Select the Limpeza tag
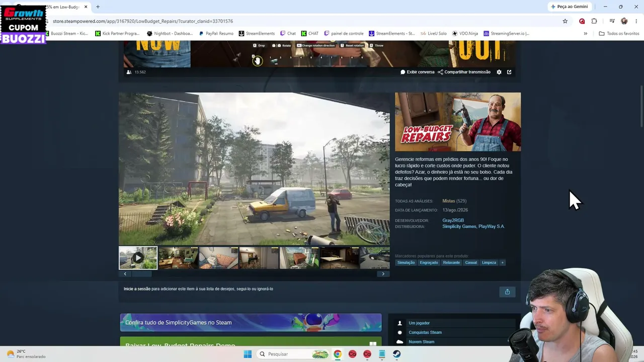This screenshot has height=362, width=644. click(489, 262)
